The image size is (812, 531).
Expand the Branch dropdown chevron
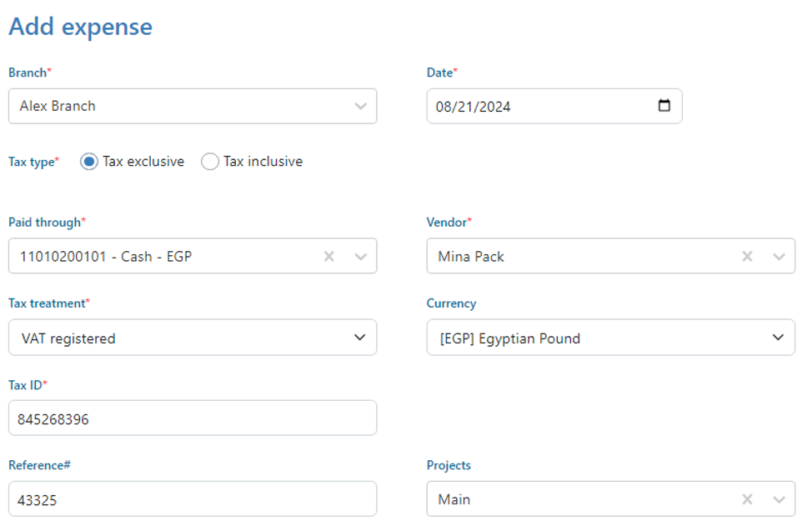[360, 107]
